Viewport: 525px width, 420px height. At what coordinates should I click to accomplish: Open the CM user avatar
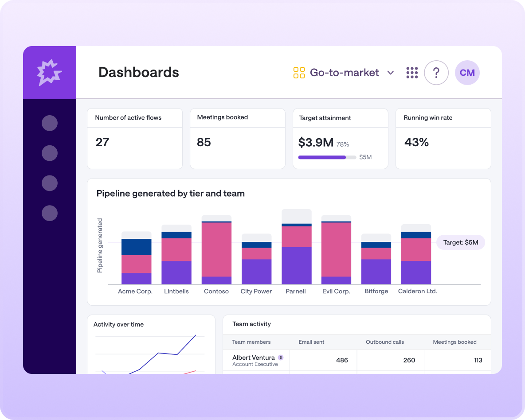coord(467,73)
